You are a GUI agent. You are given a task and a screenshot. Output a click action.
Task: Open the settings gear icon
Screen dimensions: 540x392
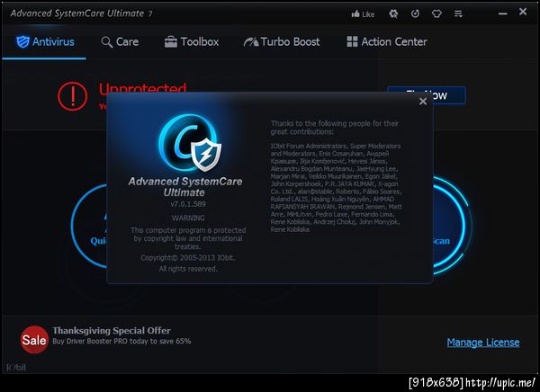393,13
